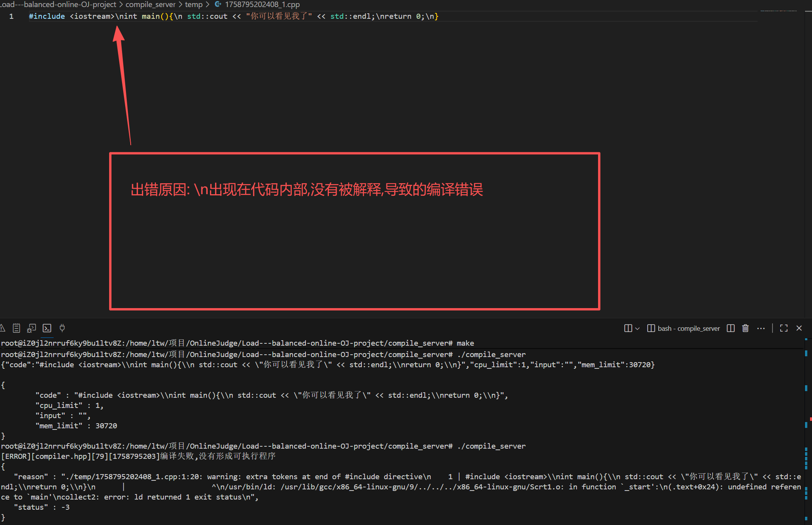Open the Problems panel warning icon
The width and height of the screenshot is (812, 525).
[2, 328]
